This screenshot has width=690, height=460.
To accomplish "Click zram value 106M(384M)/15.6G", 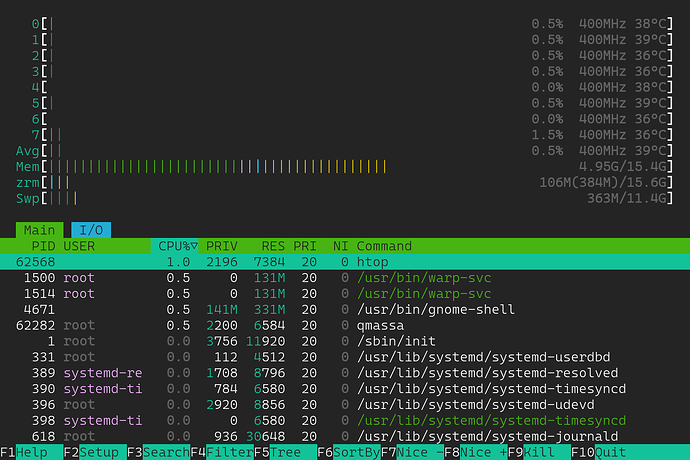I will 602,183.
